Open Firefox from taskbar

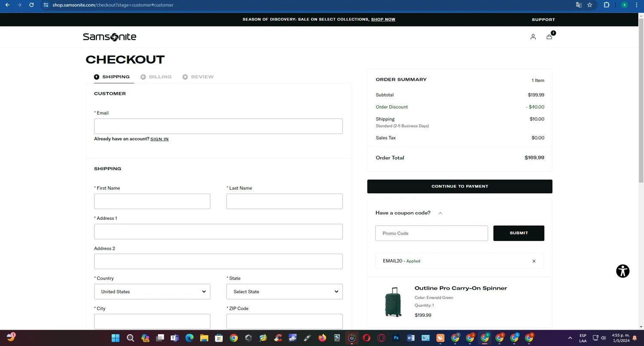coord(322,338)
